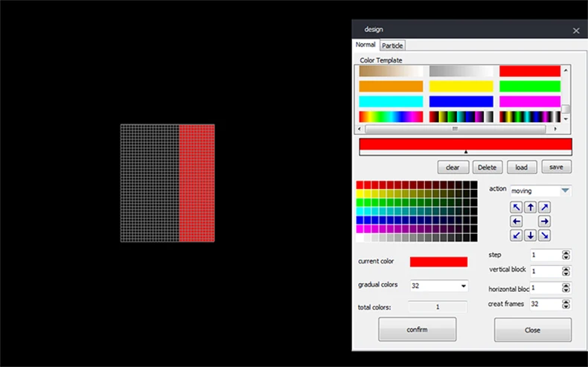Click the horizontal block spinner arrows
The height and width of the screenshot is (367, 588).
(x=566, y=287)
